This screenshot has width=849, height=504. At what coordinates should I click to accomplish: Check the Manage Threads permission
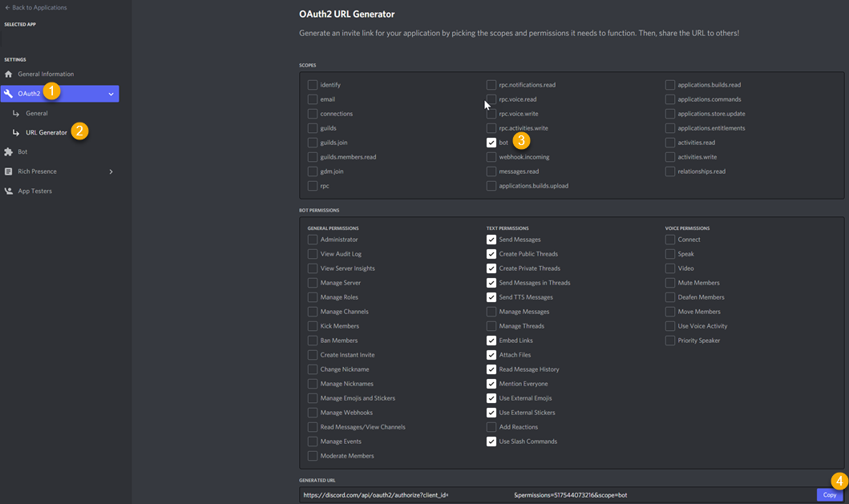(491, 326)
